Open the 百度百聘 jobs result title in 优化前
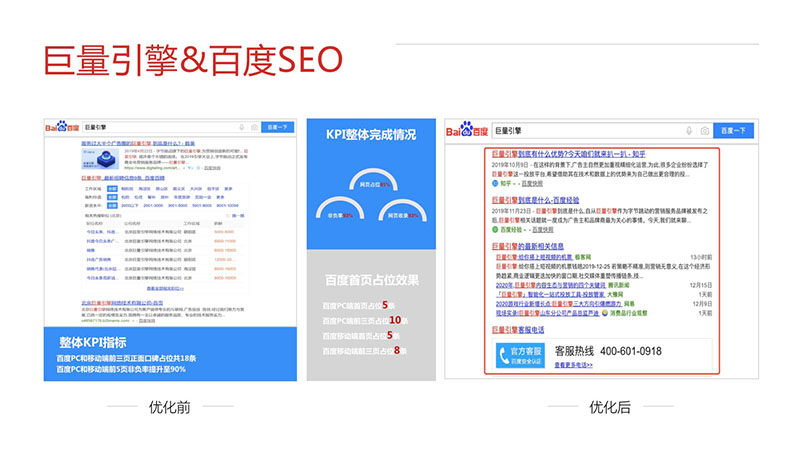 [123, 178]
